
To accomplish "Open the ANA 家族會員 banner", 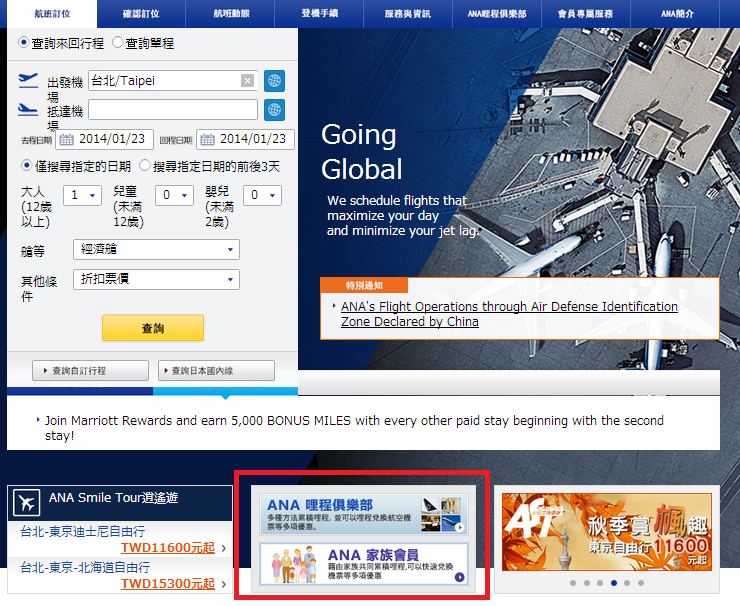I will [x=363, y=564].
